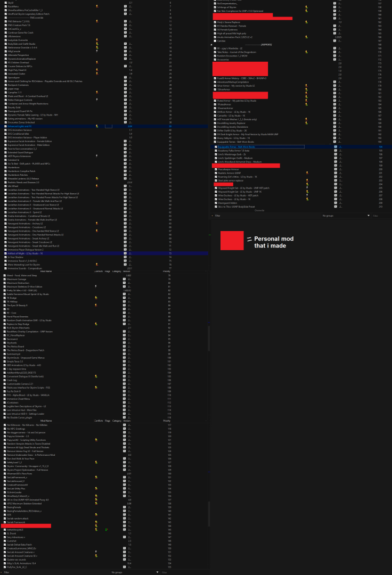Image resolution: width=392 pixels, height=575 pixels.
Task: Toggle the Hunterborn checkbox
Action: (5, 167)
